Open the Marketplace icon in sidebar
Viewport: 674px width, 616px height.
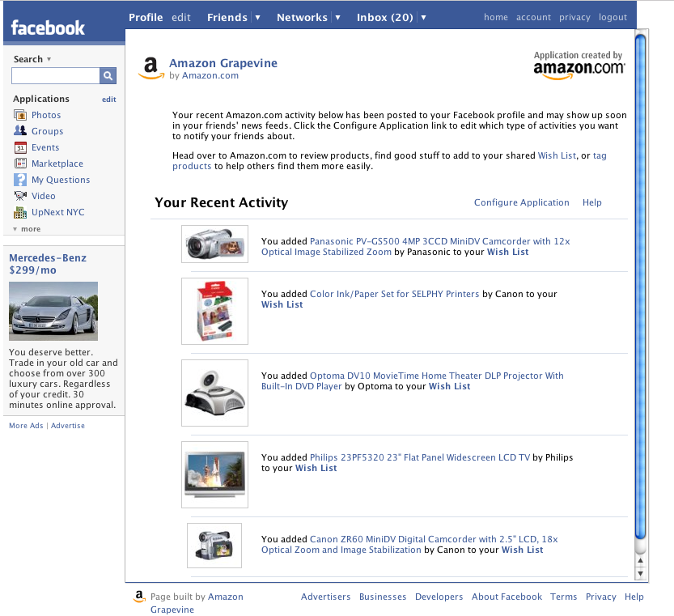[x=20, y=164]
